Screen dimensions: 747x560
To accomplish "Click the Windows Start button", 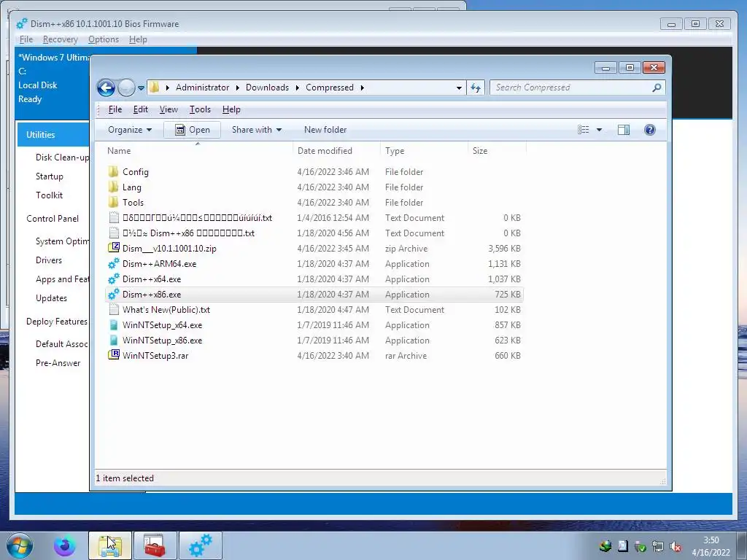I will (x=20, y=545).
